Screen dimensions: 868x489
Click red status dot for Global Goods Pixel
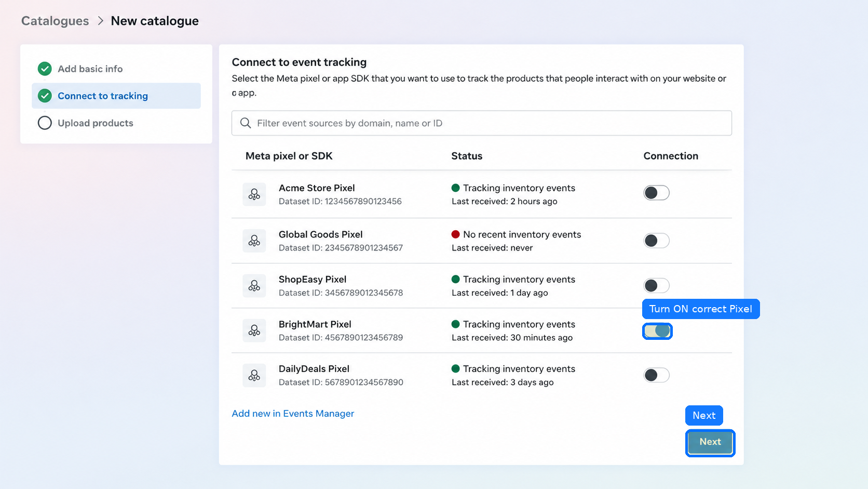click(456, 234)
